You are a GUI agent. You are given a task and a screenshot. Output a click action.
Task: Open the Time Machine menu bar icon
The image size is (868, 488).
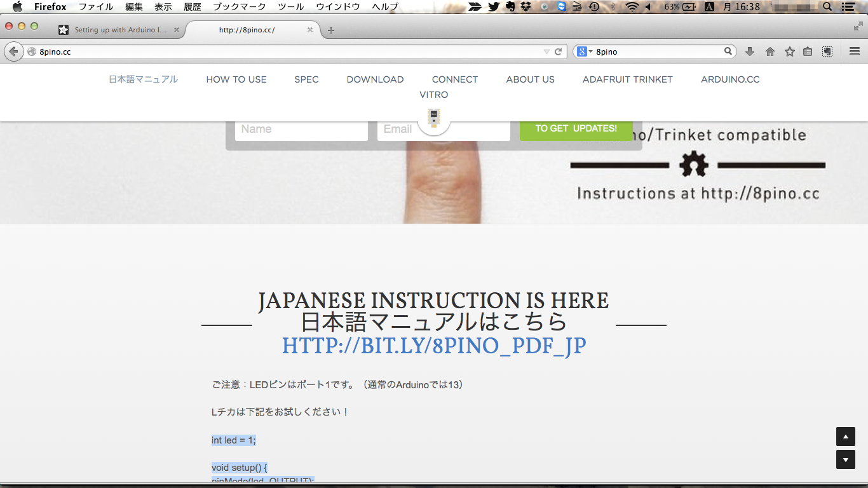click(x=594, y=7)
